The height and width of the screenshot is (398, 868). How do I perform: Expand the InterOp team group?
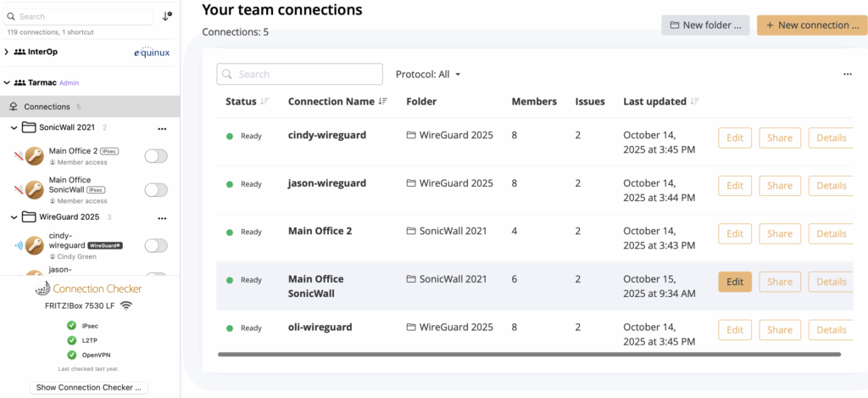click(7, 52)
